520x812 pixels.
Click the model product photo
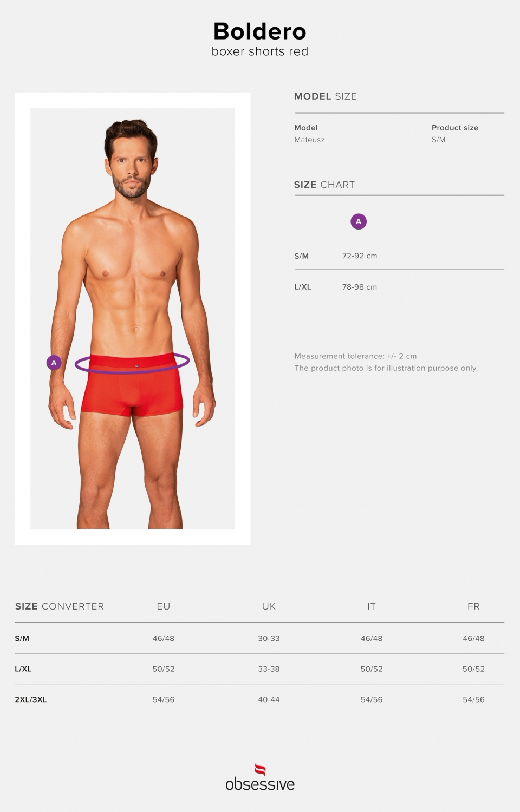click(133, 319)
